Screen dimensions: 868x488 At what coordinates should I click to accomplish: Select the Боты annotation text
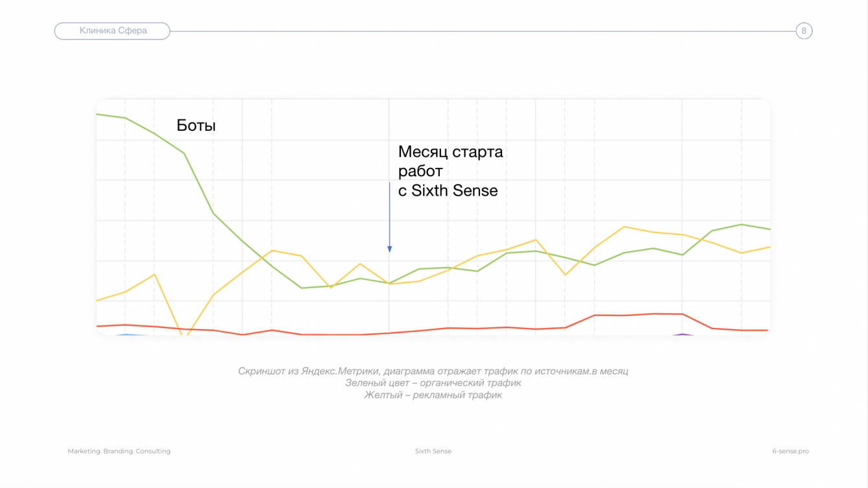196,126
